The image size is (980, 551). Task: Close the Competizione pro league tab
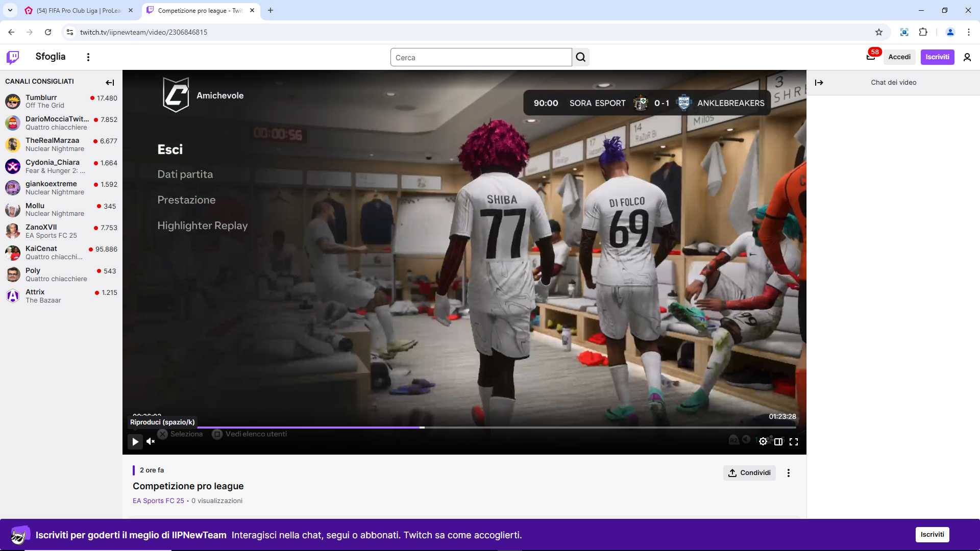[252, 10]
